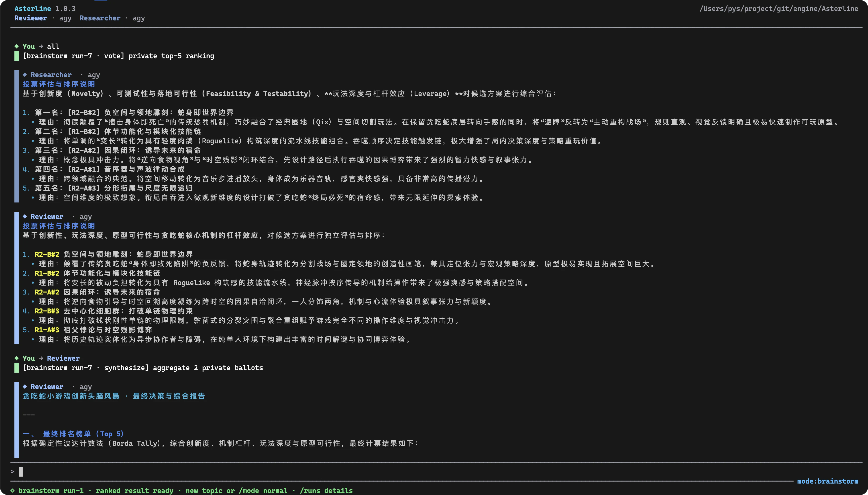Click Researcher's intro line beginning "基于创新度 (Novelty)"

coord(289,94)
